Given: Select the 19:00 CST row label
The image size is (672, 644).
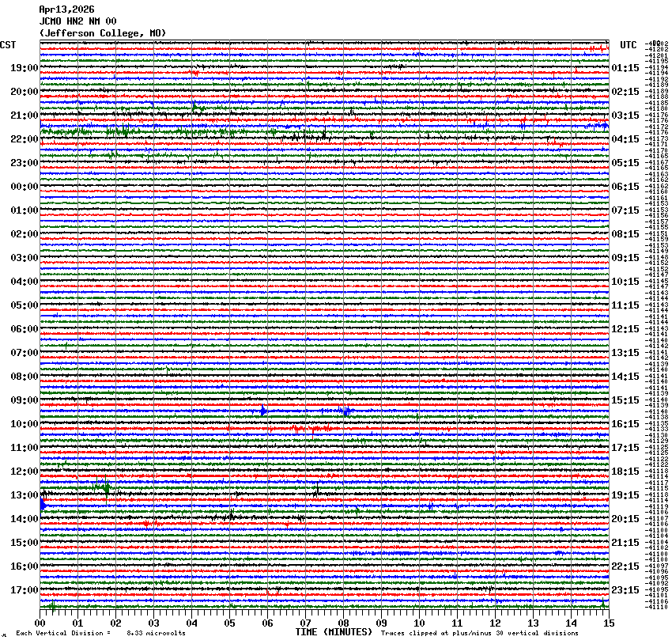Looking at the screenshot, I should 25,68.
